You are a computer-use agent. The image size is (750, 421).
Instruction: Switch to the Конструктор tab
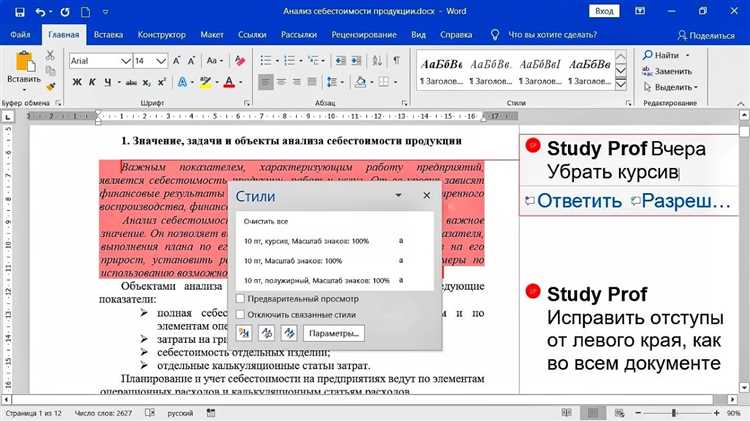point(162,34)
